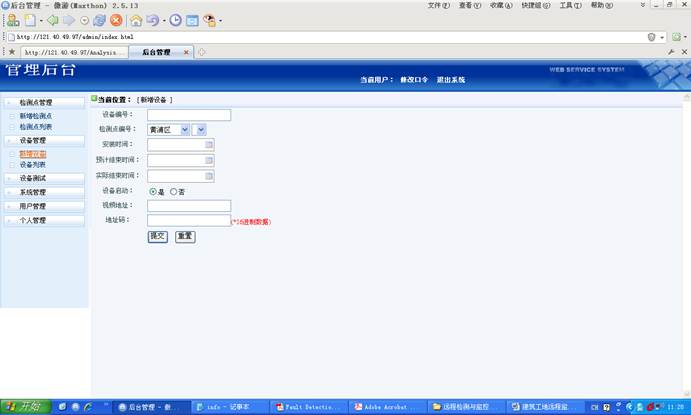Click the Refresh page toolbar icon
The width and height of the screenshot is (691, 415).
(x=99, y=20)
